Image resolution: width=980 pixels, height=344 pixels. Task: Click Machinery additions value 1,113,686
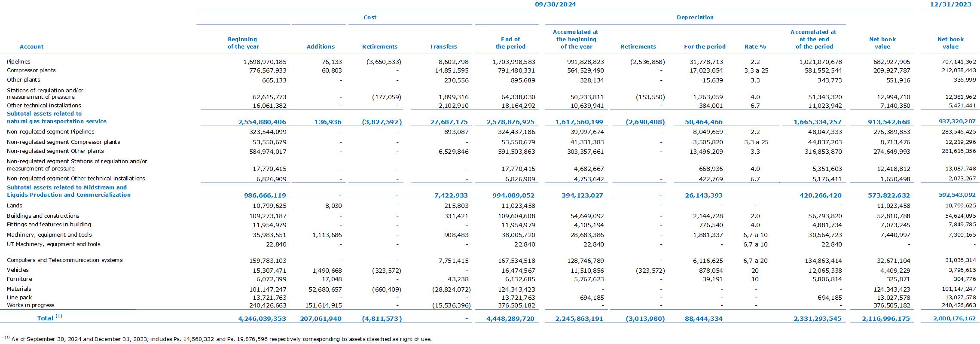point(326,235)
